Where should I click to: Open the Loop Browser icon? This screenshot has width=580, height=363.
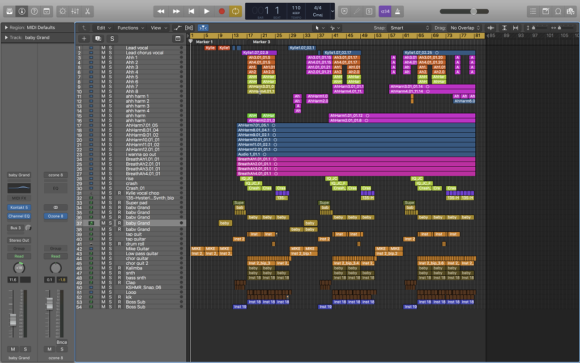coord(558,11)
